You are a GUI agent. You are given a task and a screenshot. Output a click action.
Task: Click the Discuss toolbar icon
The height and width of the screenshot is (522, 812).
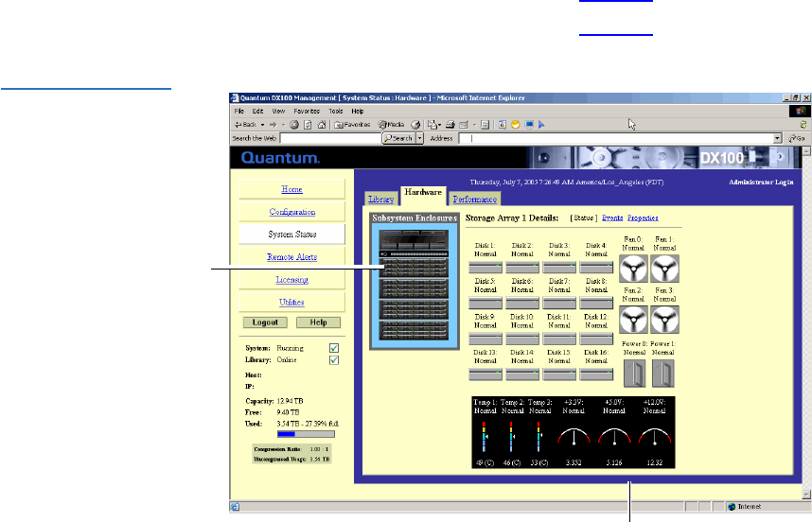485,125
